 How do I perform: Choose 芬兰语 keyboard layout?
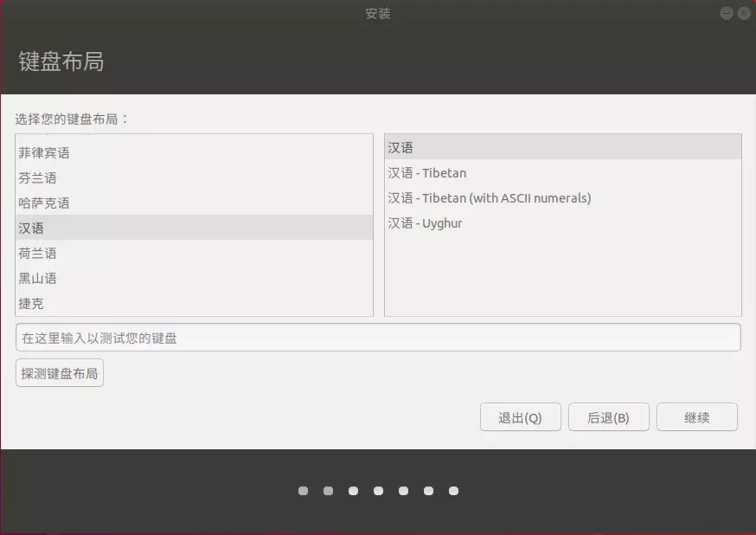pos(38,177)
